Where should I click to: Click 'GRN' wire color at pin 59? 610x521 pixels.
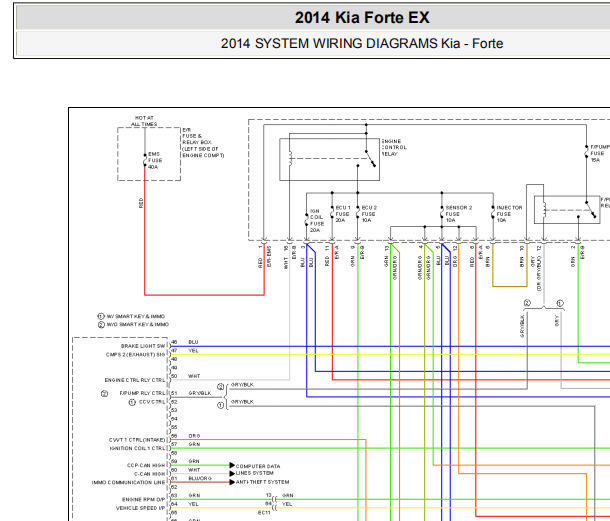click(194, 461)
